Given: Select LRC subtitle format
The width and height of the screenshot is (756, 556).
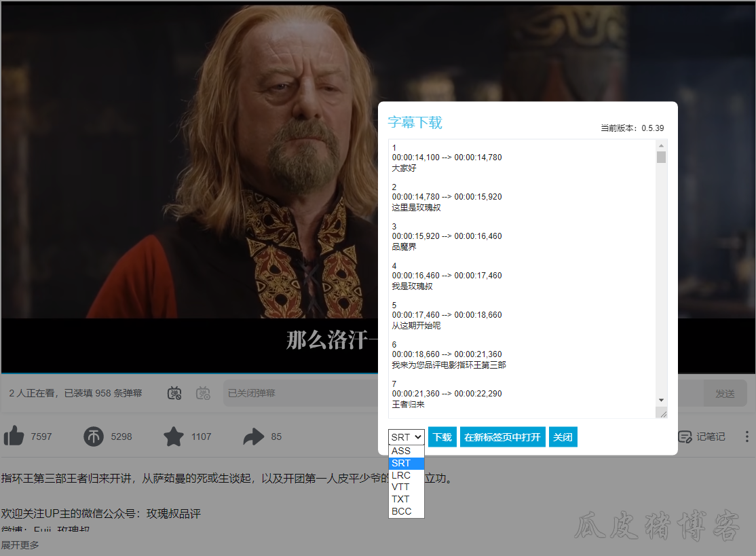Looking at the screenshot, I should [406, 475].
